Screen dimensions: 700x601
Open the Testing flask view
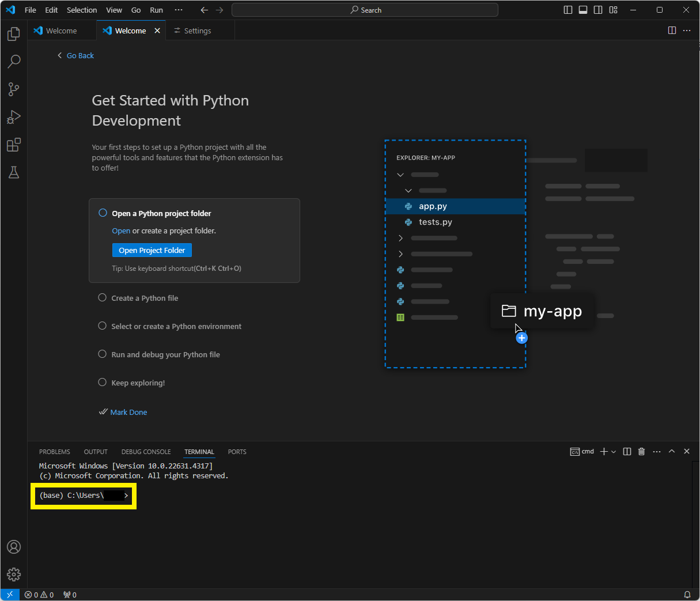tap(14, 172)
